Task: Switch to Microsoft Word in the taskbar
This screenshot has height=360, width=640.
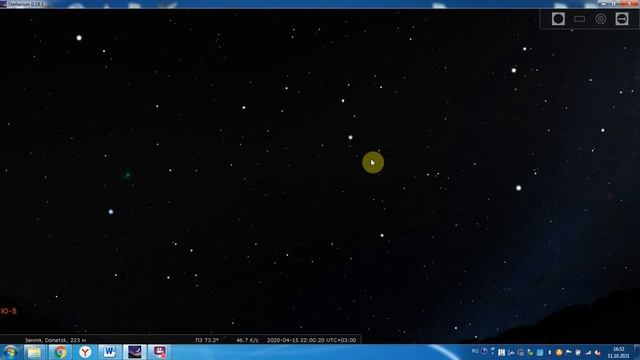Action: 109,352
